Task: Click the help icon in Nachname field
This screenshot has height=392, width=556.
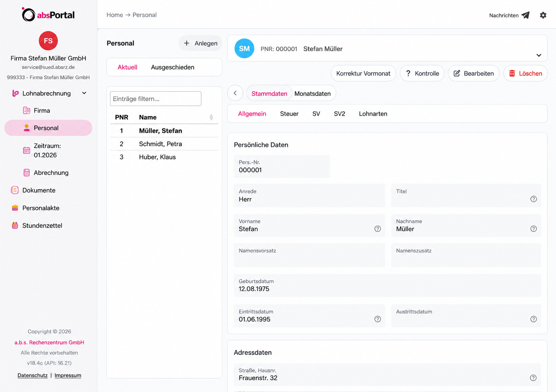Action: coord(534,229)
